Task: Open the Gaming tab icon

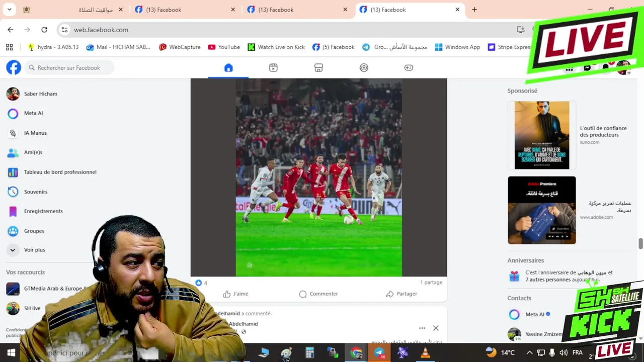Action: click(x=409, y=68)
